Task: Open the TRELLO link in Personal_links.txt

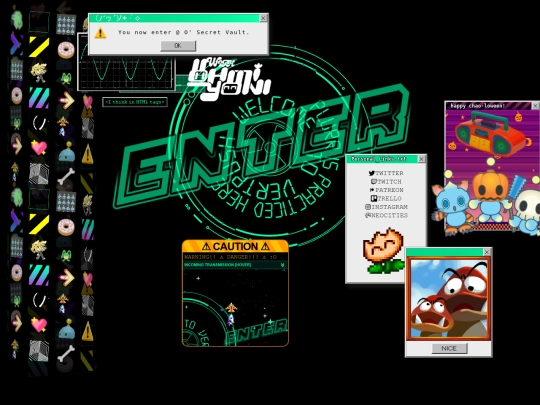Action: pyautogui.click(x=386, y=198)
